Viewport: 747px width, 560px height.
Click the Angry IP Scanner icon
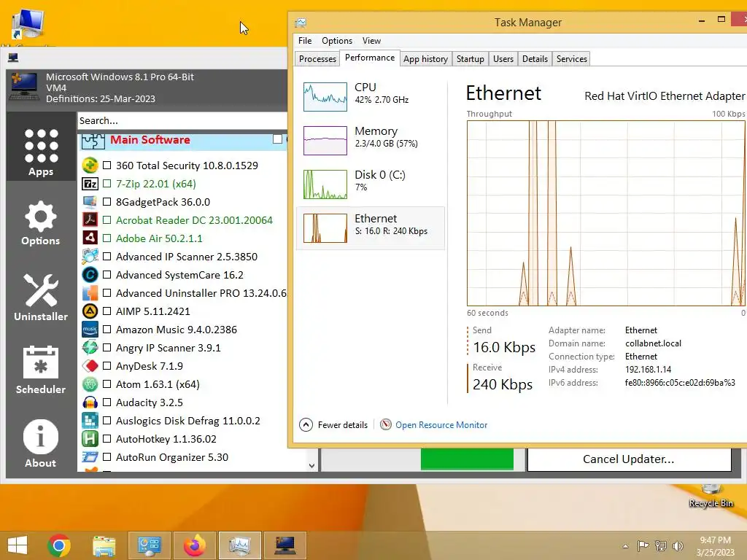(90, 348)
